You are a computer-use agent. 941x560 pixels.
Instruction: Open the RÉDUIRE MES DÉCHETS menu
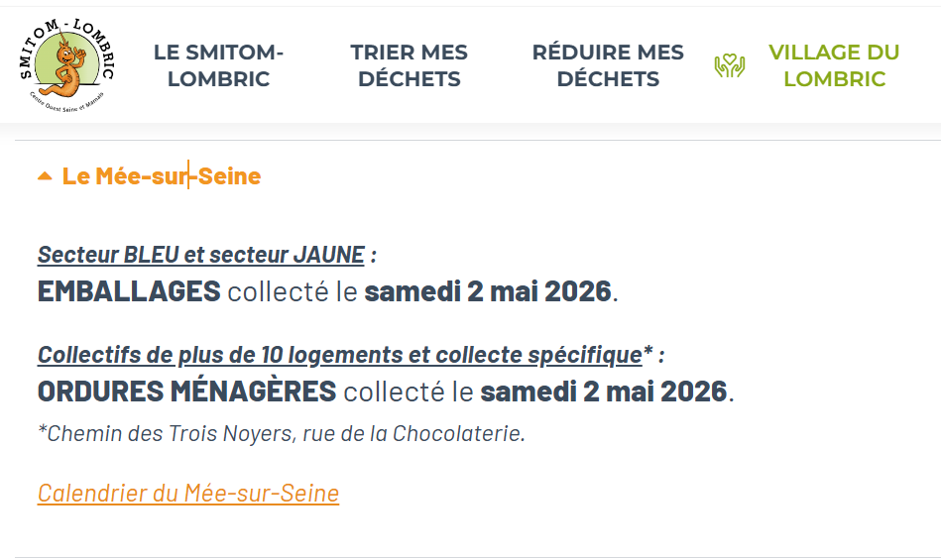tap(608, 65)
